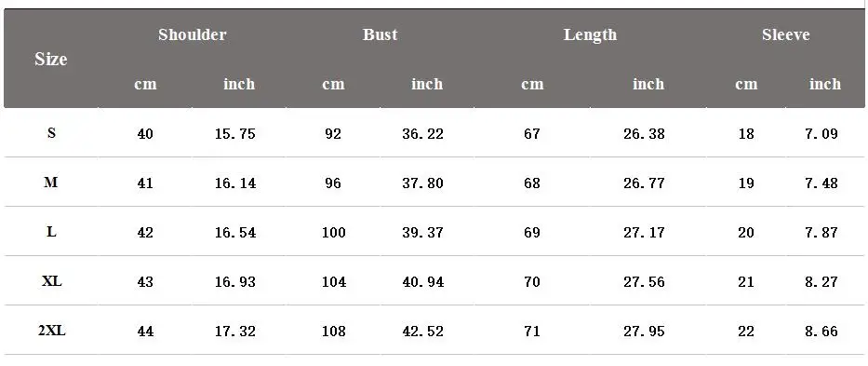Select the 42.52 bust inch cell
The width and height of the screenshot is (868, 366).
tap(423, 332)
